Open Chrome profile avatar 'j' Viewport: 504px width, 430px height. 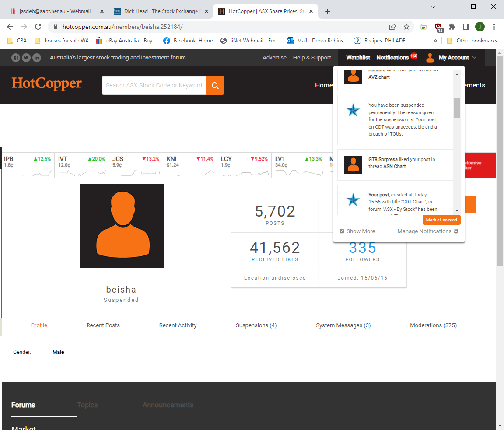480,27
